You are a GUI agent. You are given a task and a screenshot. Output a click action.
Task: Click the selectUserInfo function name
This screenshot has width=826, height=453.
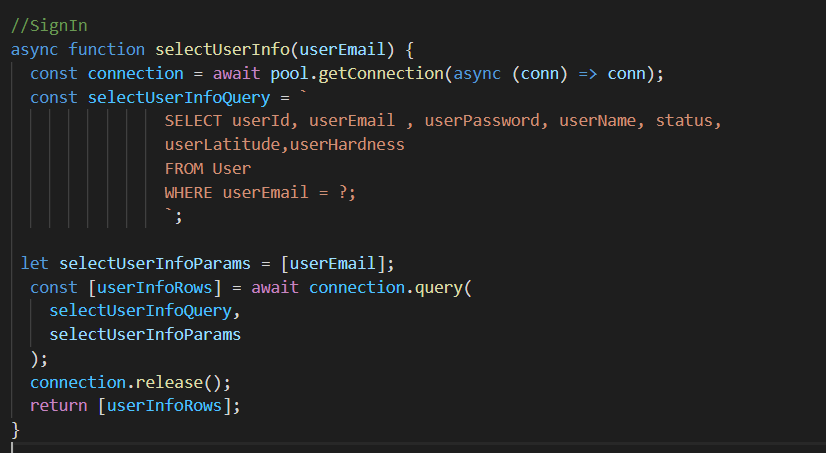coord(222,50)
